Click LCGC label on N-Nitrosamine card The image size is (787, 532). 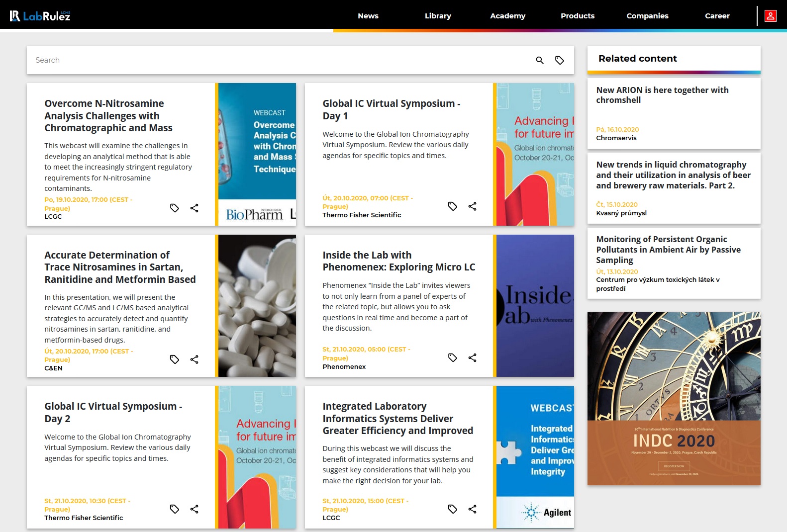[x=53, y=217]
